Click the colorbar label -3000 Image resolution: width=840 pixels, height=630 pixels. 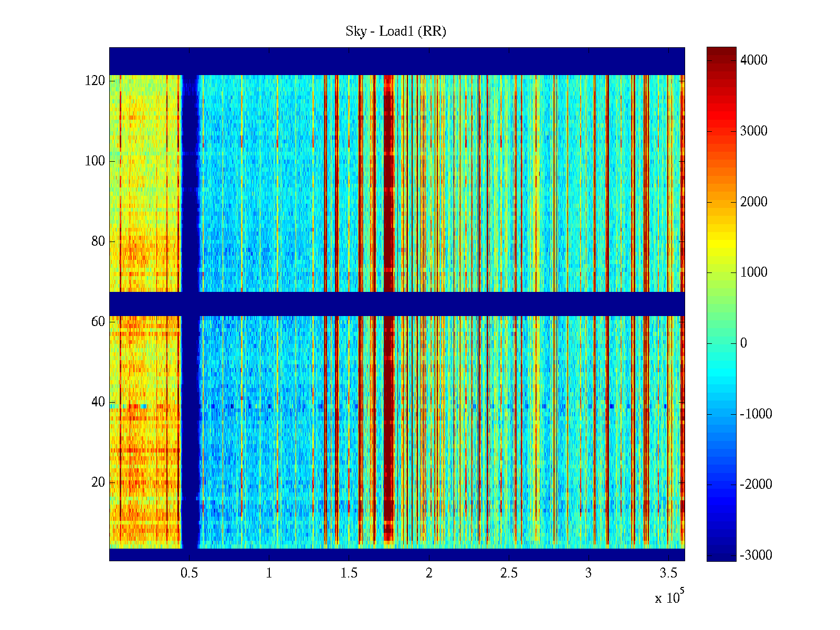[755, 555]
